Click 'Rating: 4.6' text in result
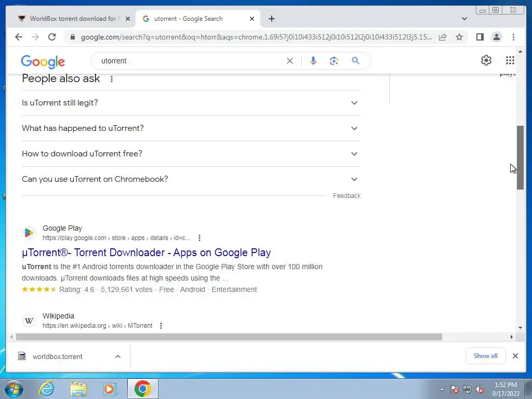Viewport: 532px width, 399px height. tap(77, 290)
